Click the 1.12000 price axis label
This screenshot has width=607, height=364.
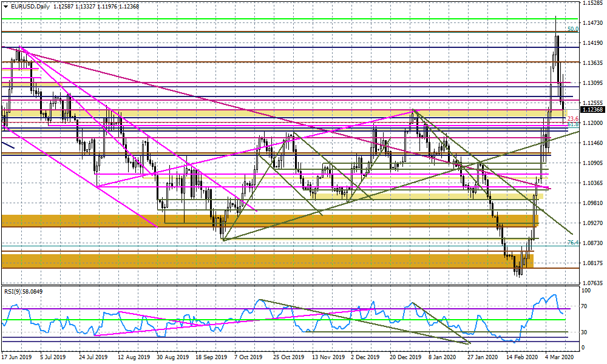(592, 123)
